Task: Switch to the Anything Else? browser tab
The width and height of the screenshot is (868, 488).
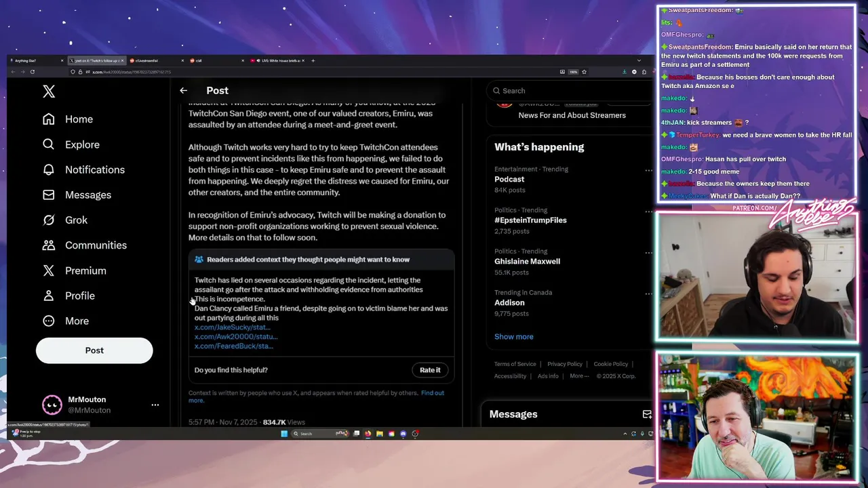Action: [38, 61]
